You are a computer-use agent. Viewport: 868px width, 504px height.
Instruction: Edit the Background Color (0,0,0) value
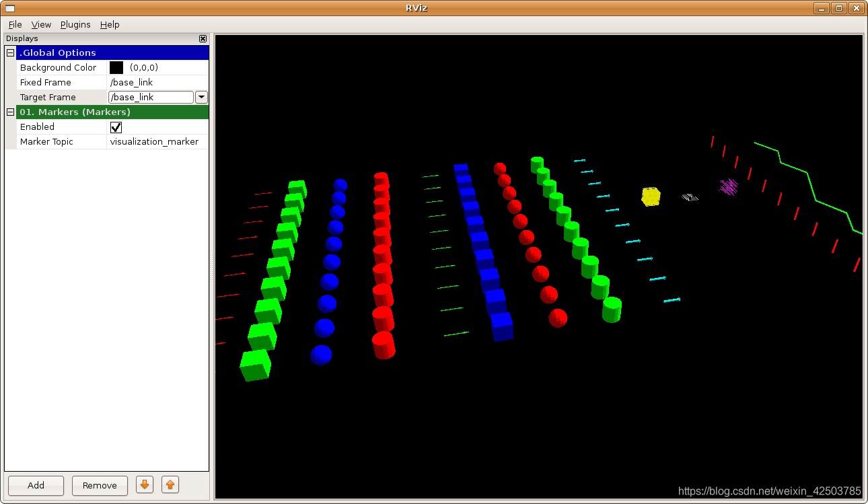pos(144,67)
